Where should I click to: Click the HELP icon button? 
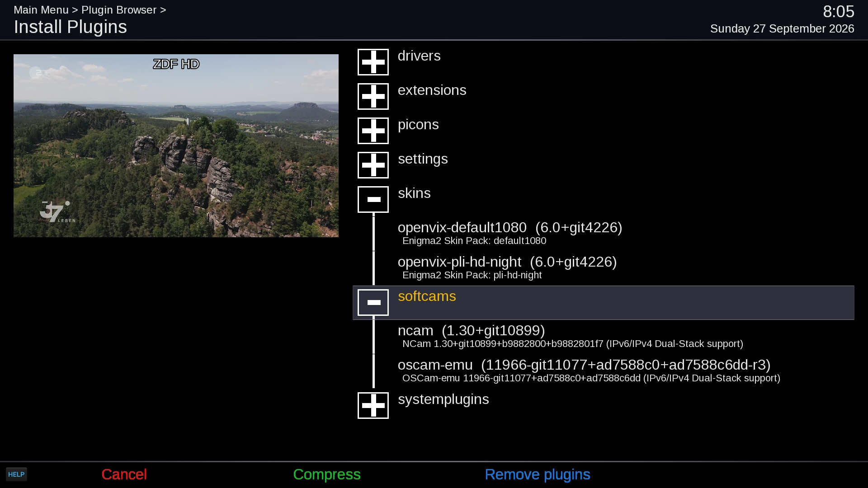(16, 474)
